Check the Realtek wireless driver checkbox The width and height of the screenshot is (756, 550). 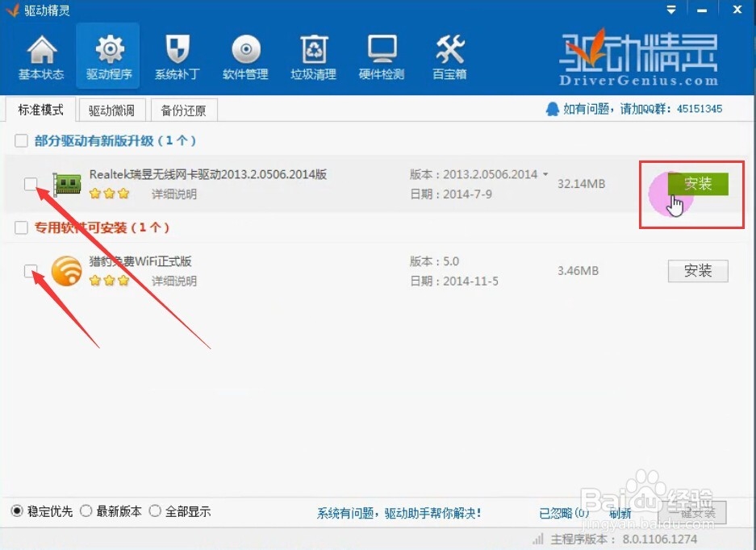coord(31,184)
